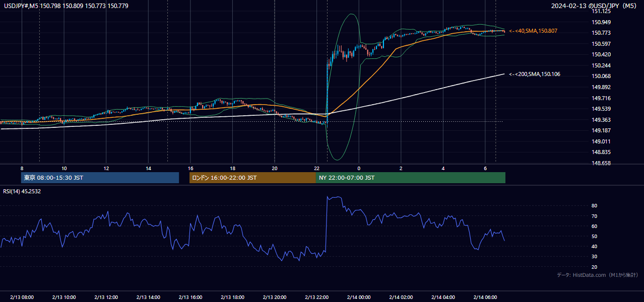Viewport: 644px width, 302px height.
Task: Click price axis value 150.068
Action: 601,76
